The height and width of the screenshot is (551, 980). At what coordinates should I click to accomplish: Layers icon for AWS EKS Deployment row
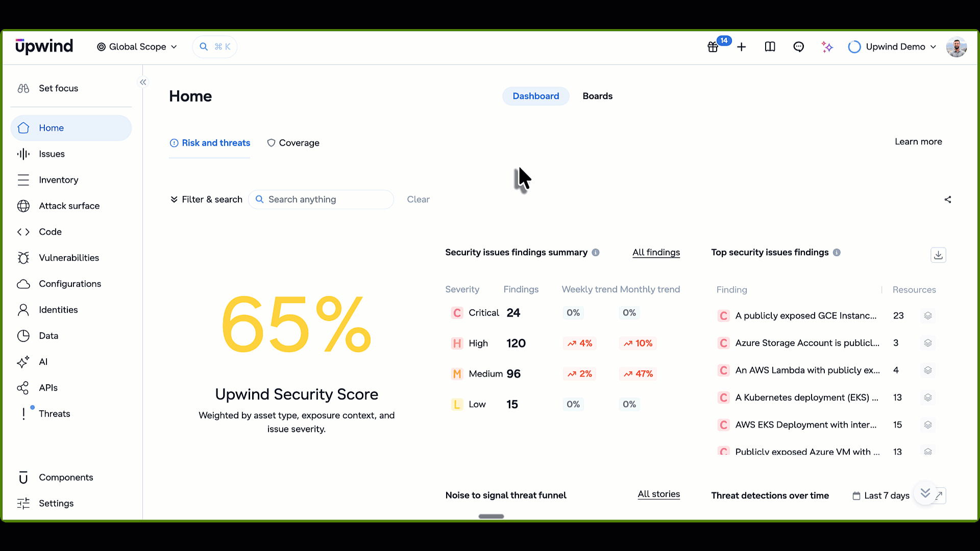click(x=928, y=425)
